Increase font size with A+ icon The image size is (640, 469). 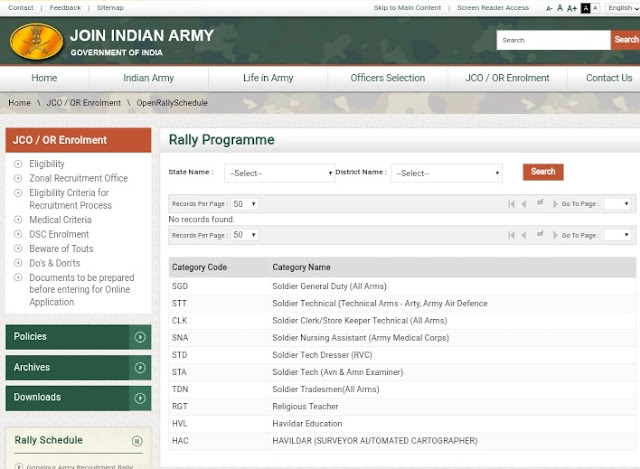click(571, 8)
